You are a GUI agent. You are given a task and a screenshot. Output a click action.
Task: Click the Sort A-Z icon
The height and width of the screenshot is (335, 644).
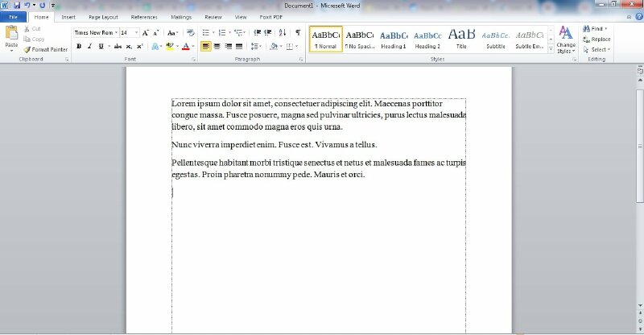(x=283, y=32)
